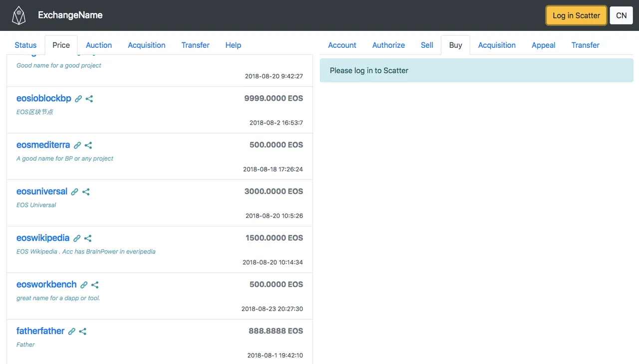Open the eosmediterra account name
The height and width of the screenshot is (364, 639).
pos(43,145)
